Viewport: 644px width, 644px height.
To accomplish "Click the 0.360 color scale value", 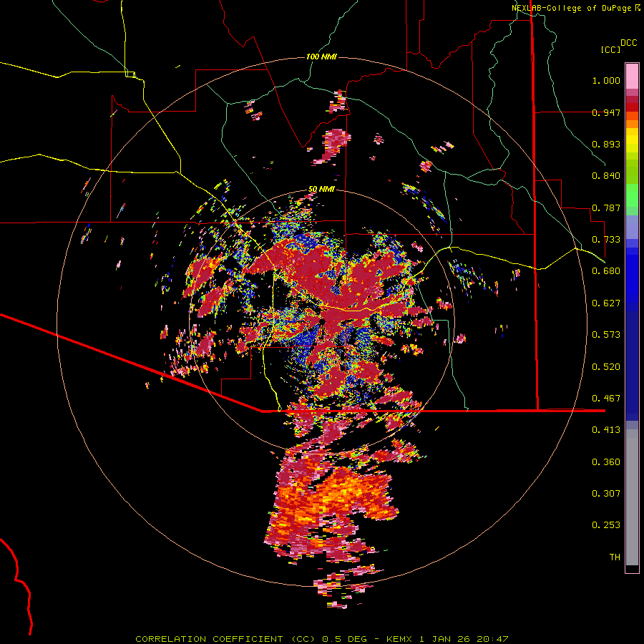I will [x=606, y=462].
